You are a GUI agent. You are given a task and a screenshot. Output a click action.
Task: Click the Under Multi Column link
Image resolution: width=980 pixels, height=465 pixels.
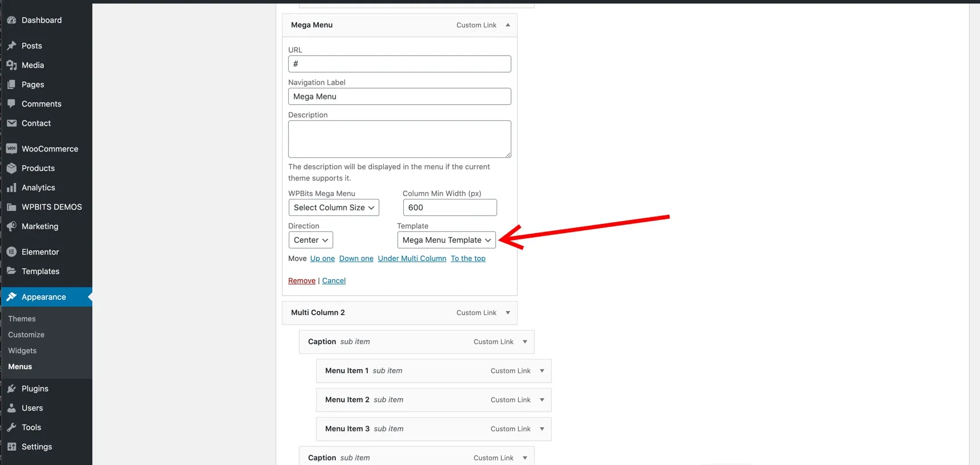412,259
